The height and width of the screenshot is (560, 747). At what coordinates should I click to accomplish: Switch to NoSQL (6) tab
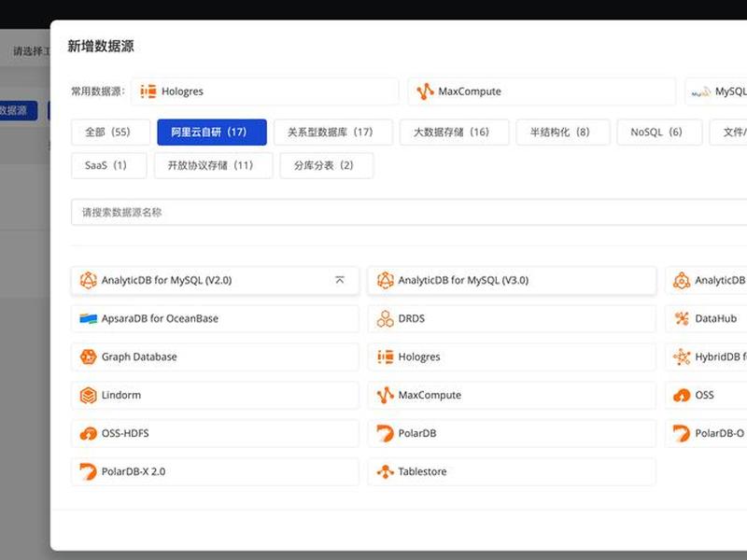[660, 132]
